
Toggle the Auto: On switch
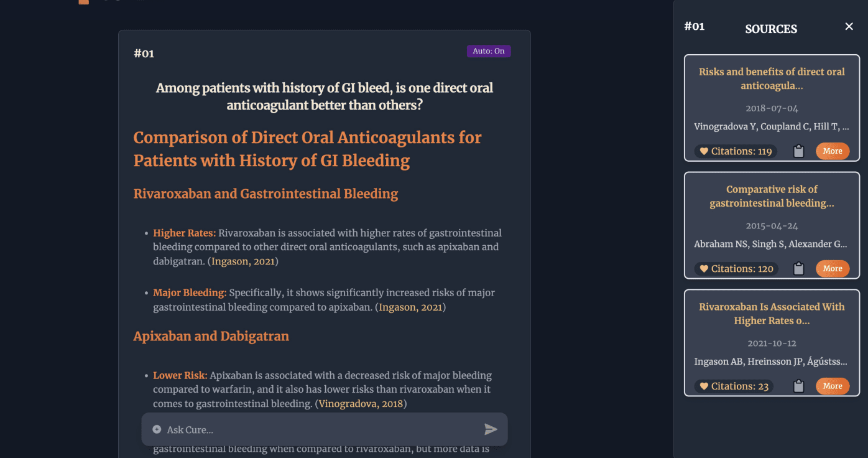[489, 51]
